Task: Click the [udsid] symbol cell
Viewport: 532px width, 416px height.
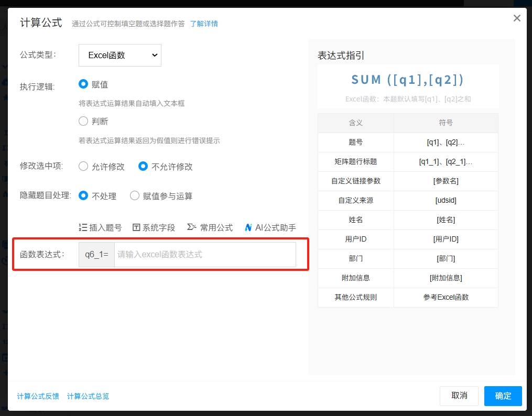Action: coord(446,200)
